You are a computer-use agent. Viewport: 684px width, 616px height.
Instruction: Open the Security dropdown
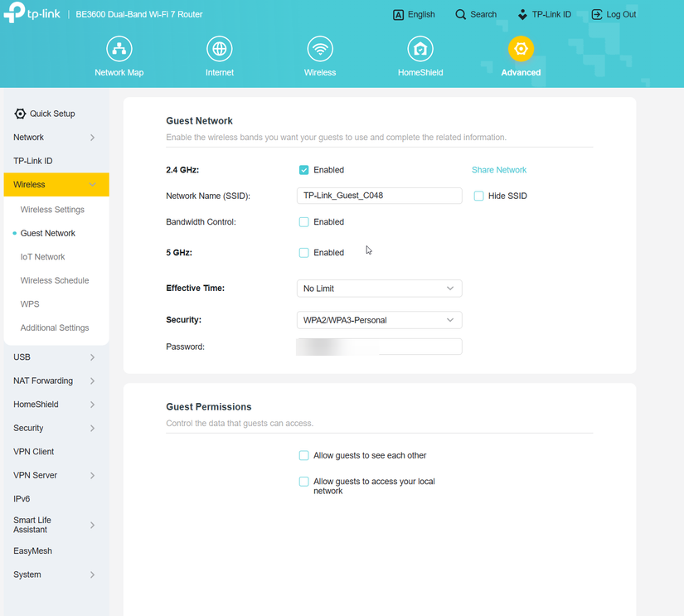click(380, 320)
